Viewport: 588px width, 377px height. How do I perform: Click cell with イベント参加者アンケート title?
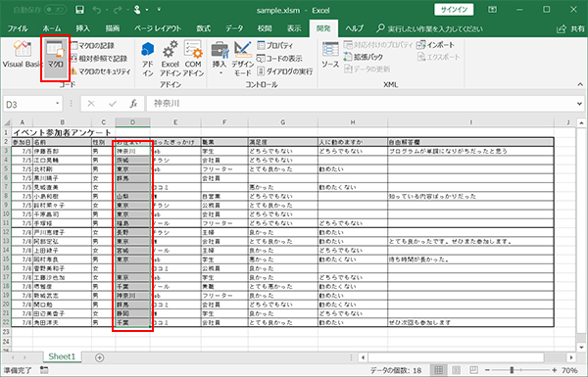click(63, 132)
